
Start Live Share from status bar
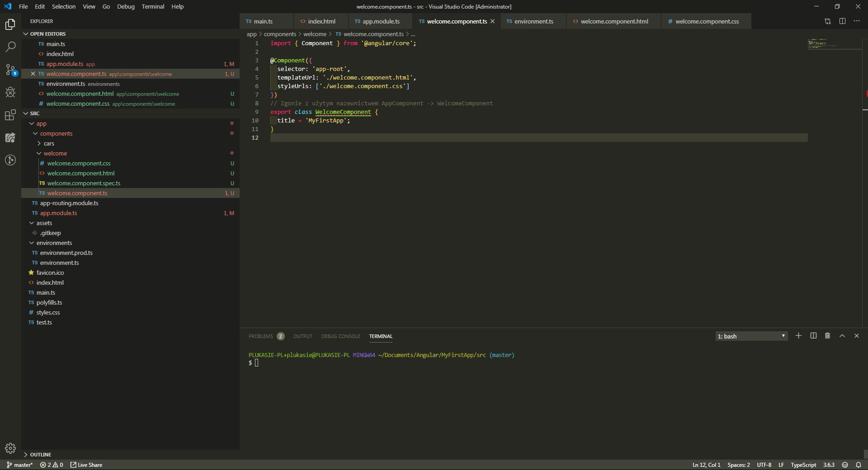click(86, 465)
